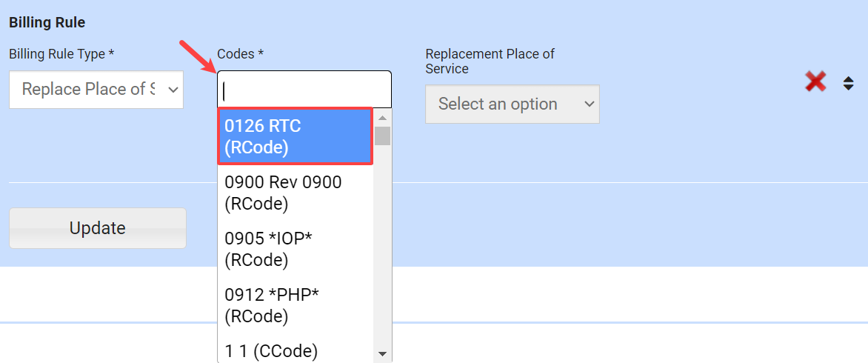This screenshot has height=363, width=868.
Task: Click the lower triangle of the reorder icon
Action: (x=849, y=88)
